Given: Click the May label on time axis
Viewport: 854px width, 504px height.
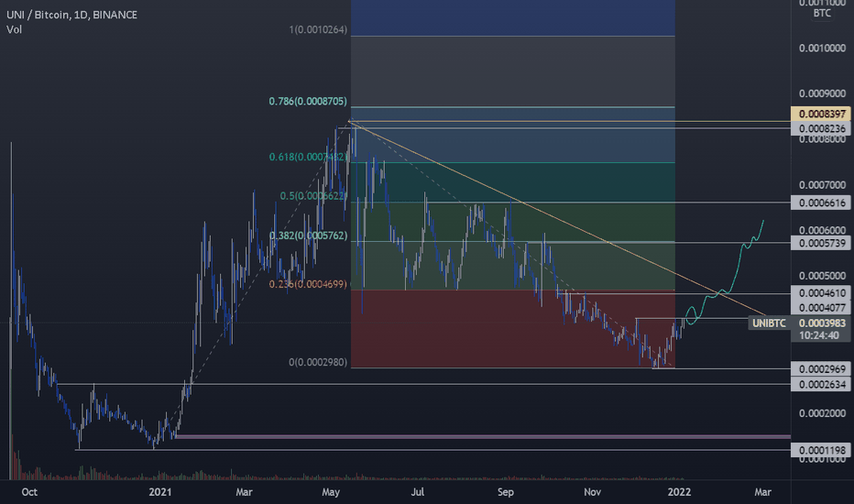Looking at the screenshot, I should coord(331,492).
